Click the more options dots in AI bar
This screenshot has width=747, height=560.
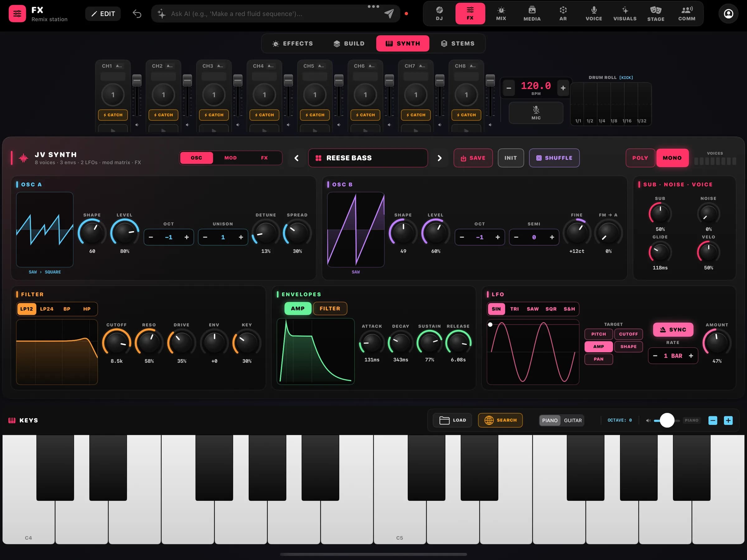pos(373,7)
